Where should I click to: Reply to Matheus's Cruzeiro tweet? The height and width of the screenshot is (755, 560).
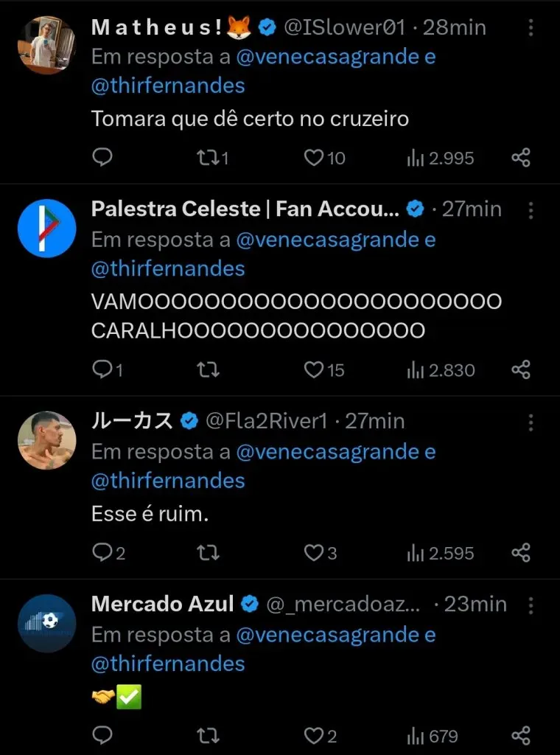tap(102, 157)
